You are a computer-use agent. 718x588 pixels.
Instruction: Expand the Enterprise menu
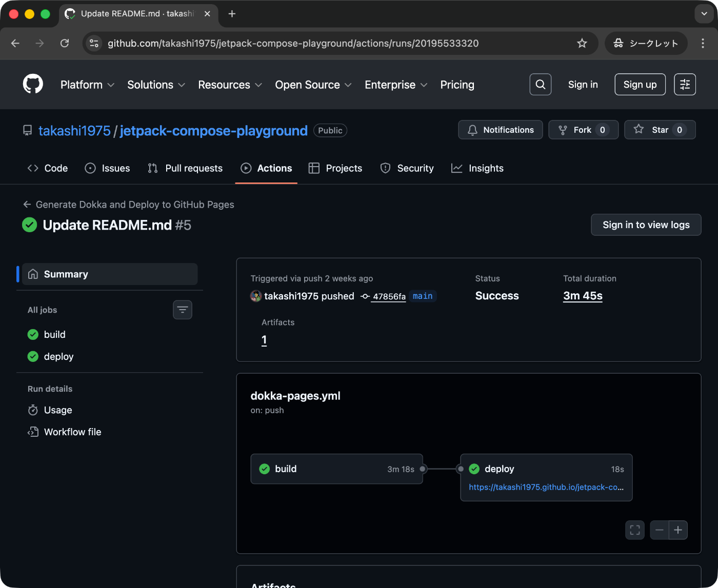coord(396,85)
